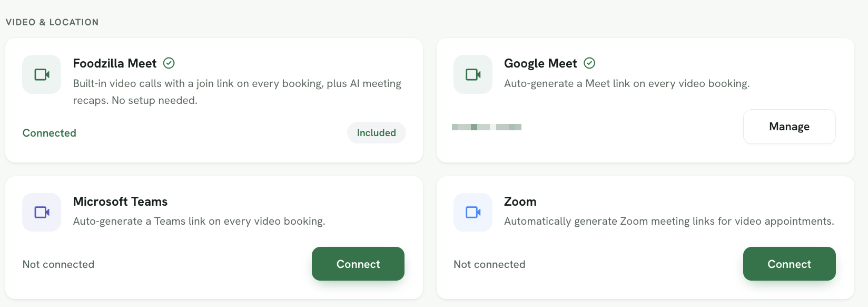The image size is (868, 307).
Task: Click the Foodzilla Meet video camera icon
Action: click(x=42, y=74)
